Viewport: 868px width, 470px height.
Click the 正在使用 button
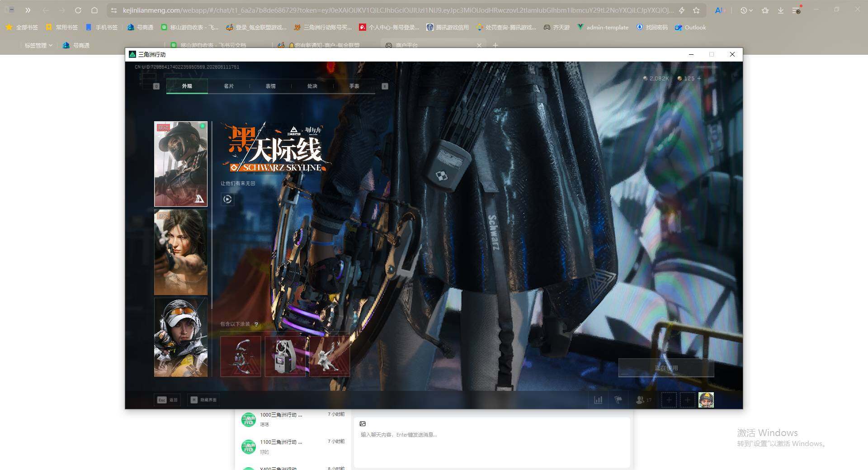click(666, 368)
